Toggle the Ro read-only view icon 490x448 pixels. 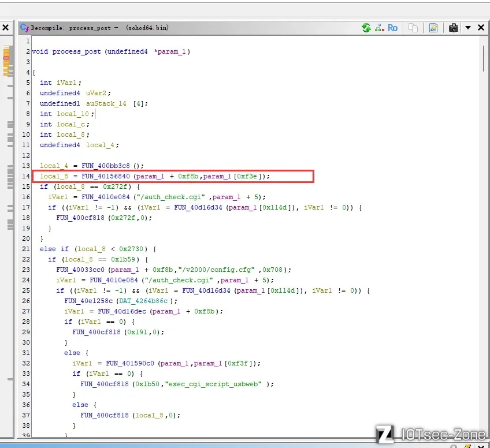coord(393,28)
